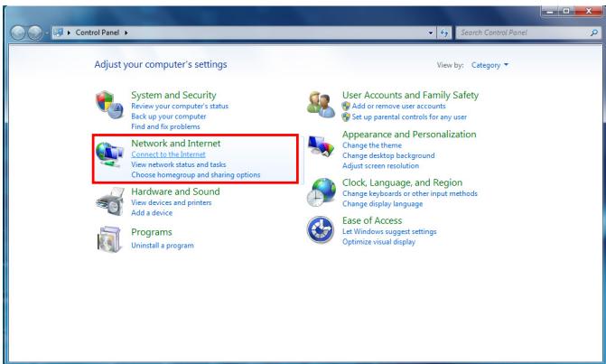Open Network and Internet heading
This screenshot has width=606, height=364.
(176, 144)
